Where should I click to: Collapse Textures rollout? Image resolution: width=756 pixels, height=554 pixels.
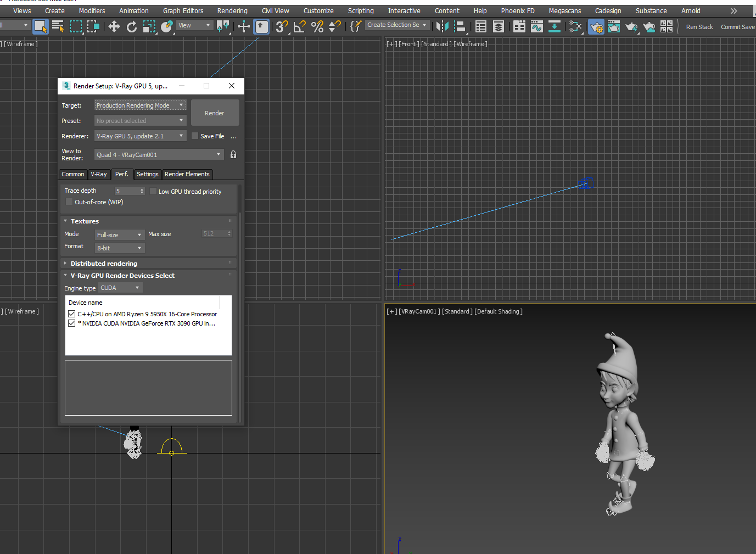[85, 221]
